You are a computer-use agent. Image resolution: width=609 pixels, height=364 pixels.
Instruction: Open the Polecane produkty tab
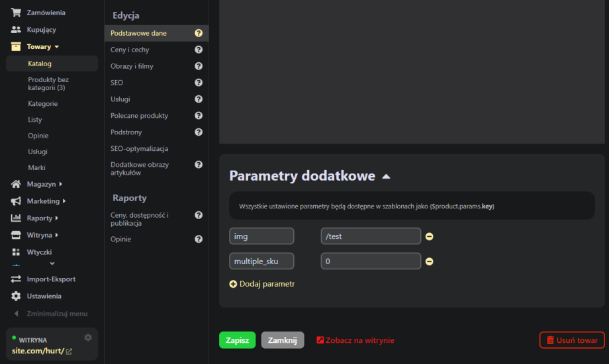(x=139, y=116)
